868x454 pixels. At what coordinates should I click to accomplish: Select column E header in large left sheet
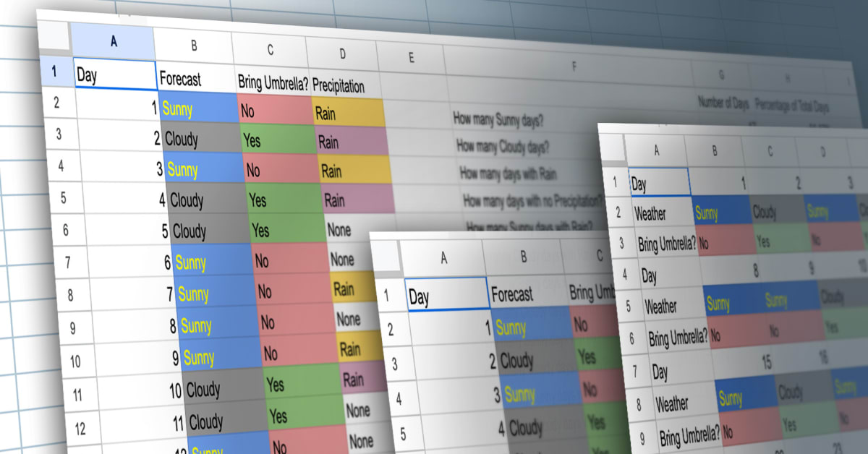[x=411, y=58]
